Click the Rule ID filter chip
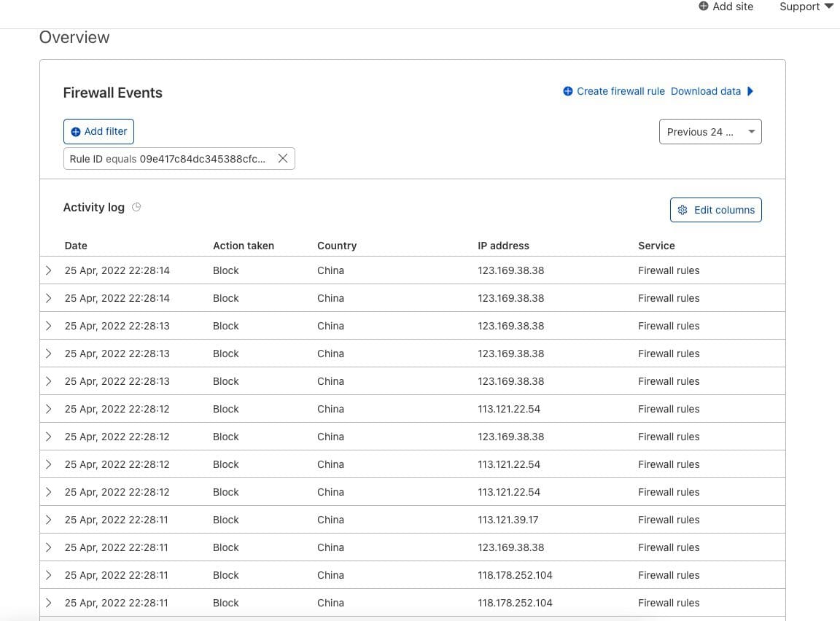Screen dimensions: 840x621 click(168, 158)
